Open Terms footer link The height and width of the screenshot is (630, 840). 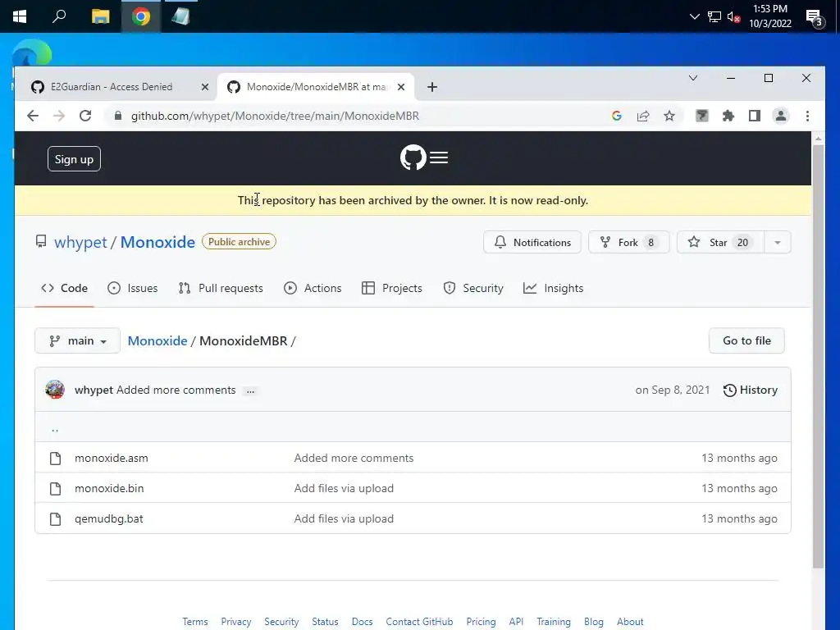[195, 622]
